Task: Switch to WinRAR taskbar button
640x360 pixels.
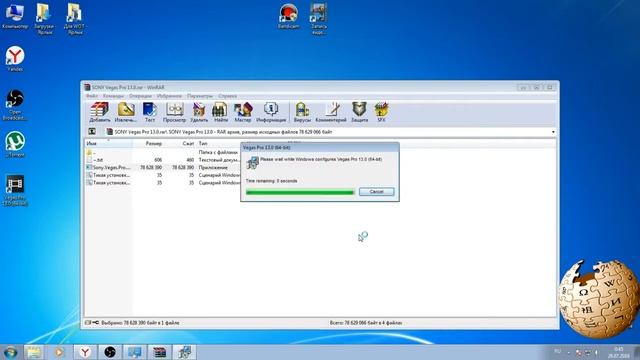Action: (160, 352)
